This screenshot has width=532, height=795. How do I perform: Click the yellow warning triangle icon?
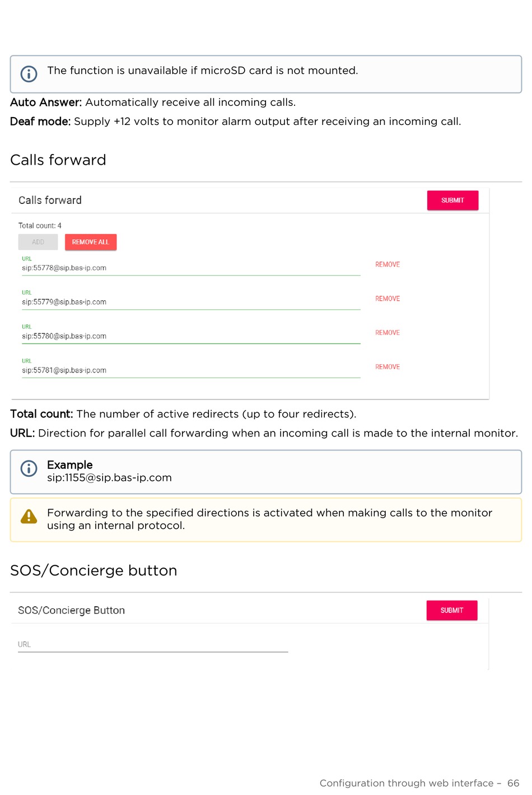(x=29, y=516)
